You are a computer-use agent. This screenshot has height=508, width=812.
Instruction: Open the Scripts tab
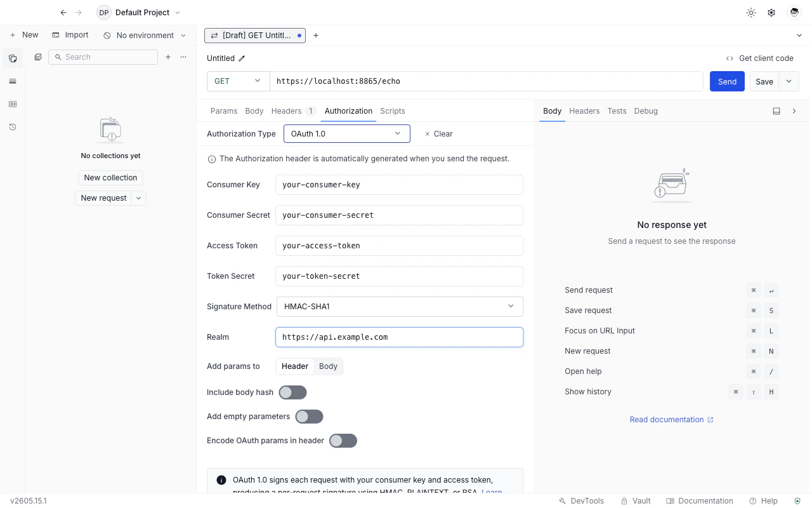pos(393,111)
